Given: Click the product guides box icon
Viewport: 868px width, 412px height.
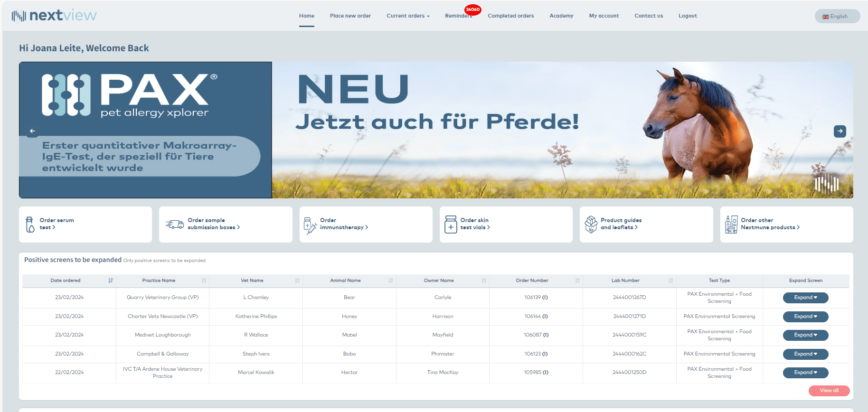Looking at the screenshot, I should (591, 224).
